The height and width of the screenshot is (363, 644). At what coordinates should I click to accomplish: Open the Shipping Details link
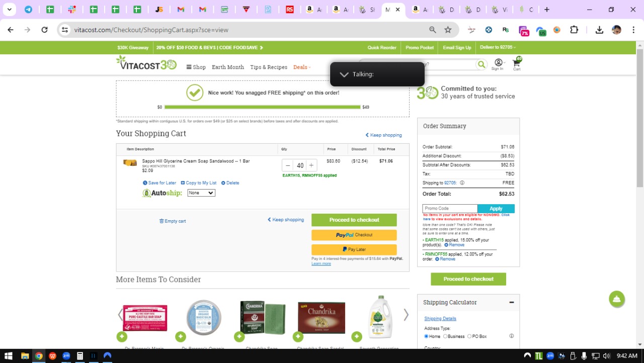point(440,318)
